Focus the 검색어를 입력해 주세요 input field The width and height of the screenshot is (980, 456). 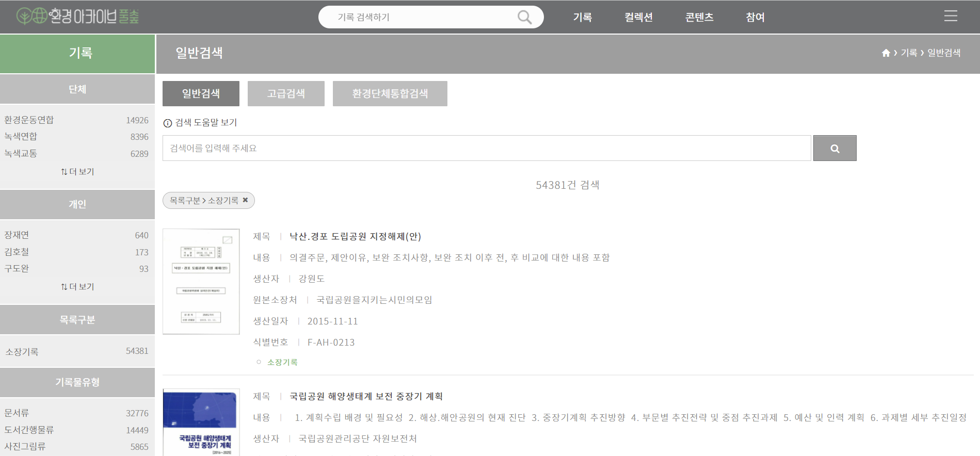486,148
